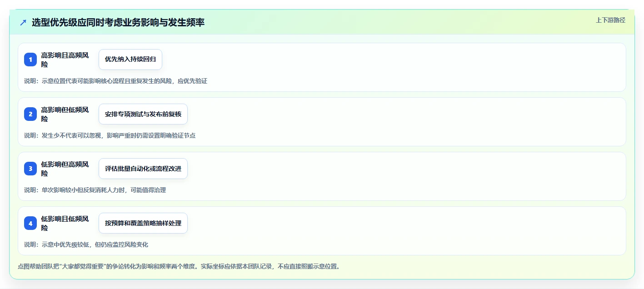Click the 按预算和覆盖策略抽样处理 button
Image resolution: width=644 pixels, height=289 pixels.
143,223
